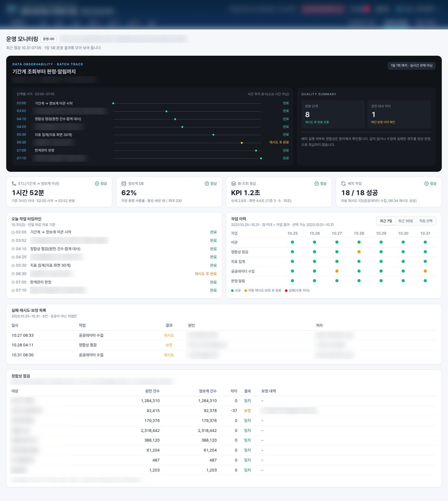The image size is (448, 501).
Task: Click the 18 / 18 성공 value
Action: pos(359,193)
